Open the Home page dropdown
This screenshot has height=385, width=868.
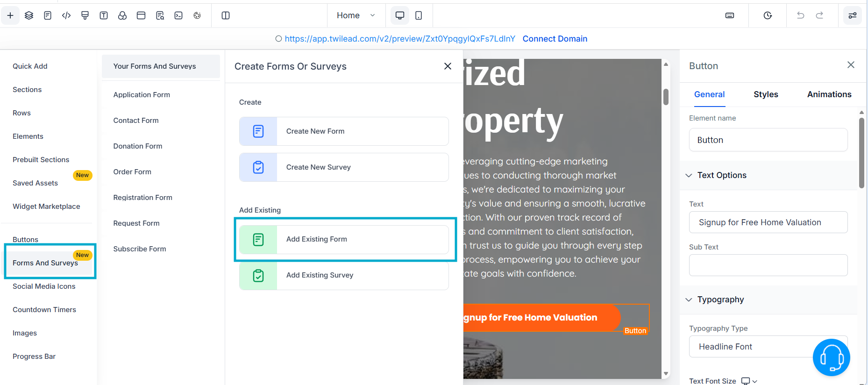pyautogui.click(x=356, y=15)
